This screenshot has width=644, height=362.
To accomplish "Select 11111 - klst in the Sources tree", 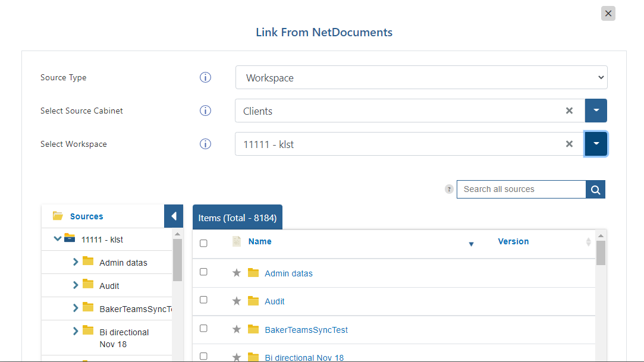I will pyautogui.click(x=102, y=240).
